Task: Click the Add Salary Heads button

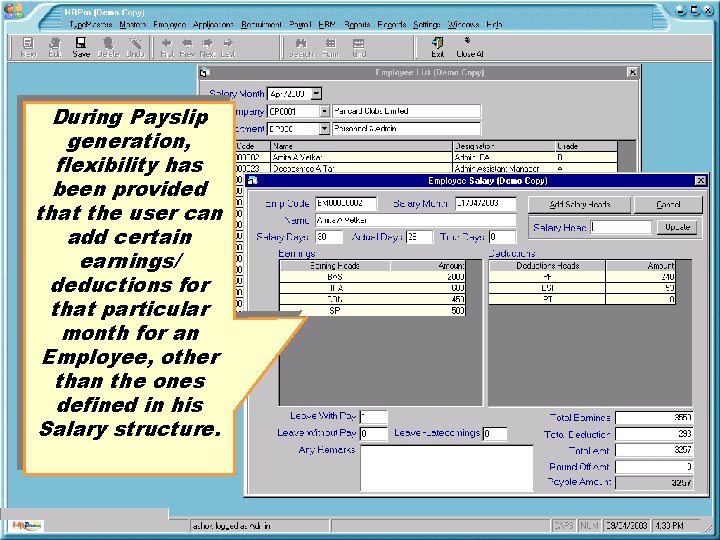Action: click(x=579, y=205)
